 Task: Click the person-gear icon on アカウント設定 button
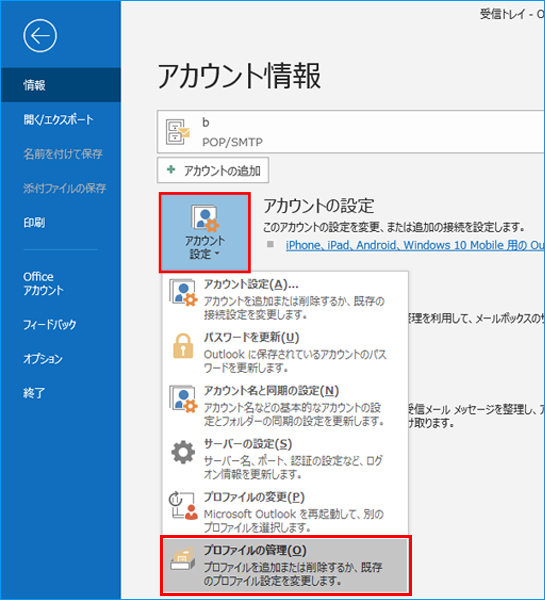click(205, 218)
